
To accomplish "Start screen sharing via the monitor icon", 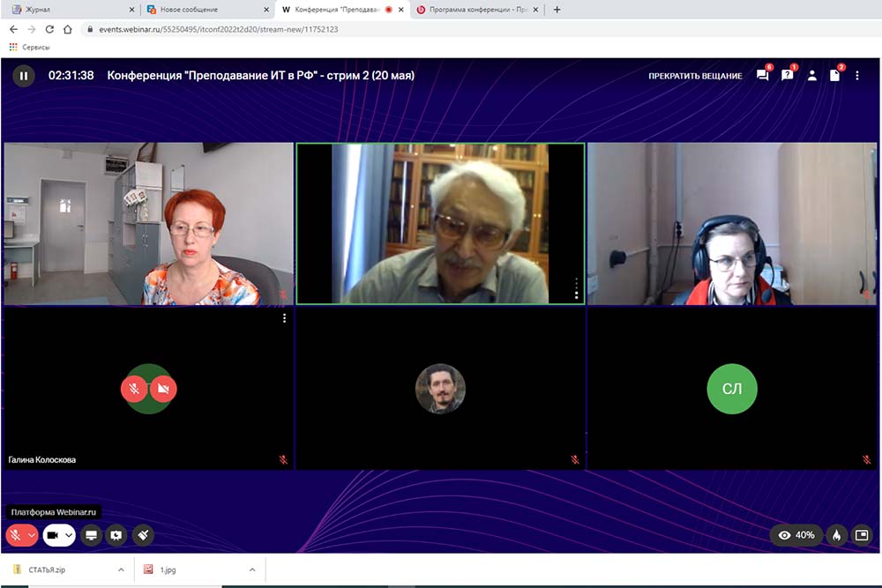I will tap(91, 535).
